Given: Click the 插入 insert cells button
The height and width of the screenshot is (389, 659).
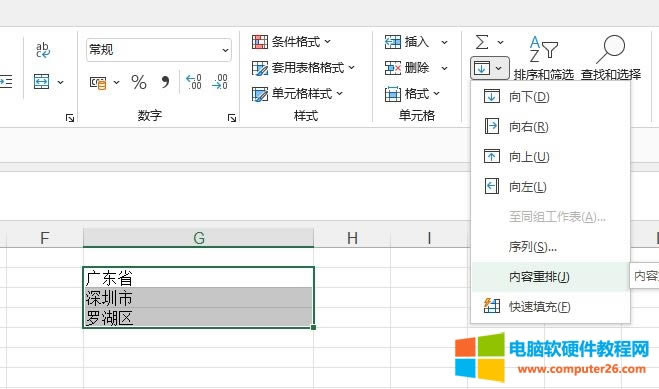Looking at the screenshot, I should (407, 42).
